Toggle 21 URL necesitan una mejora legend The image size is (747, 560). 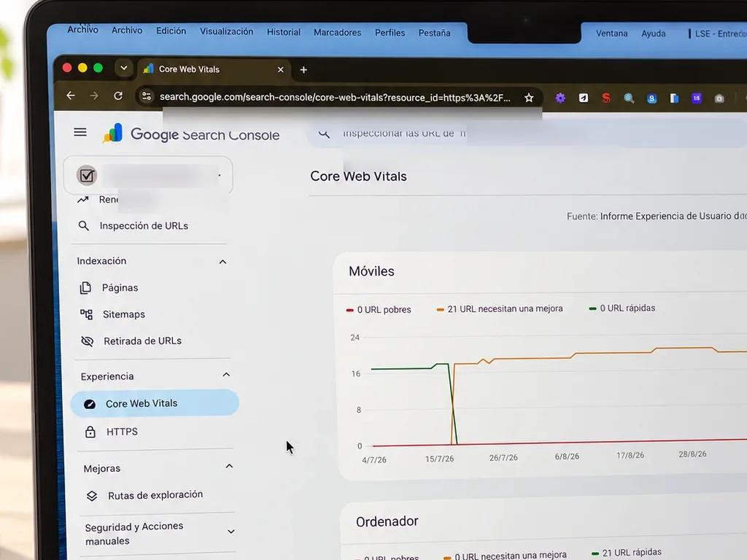(x=499, y=308)
